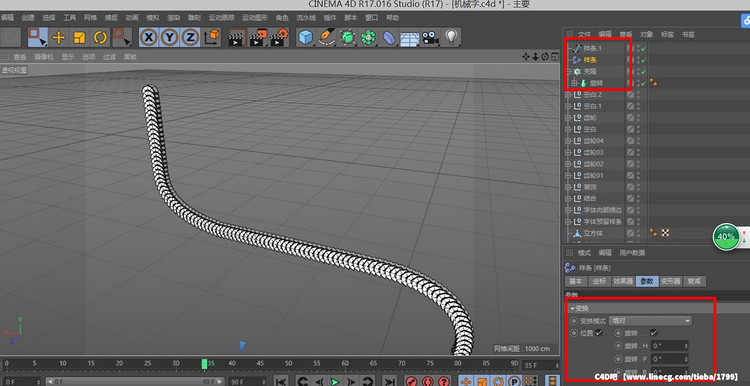This screenshot has width=750, height=386.
Task: Click the green array modeling icon
Action: (368, 37)
